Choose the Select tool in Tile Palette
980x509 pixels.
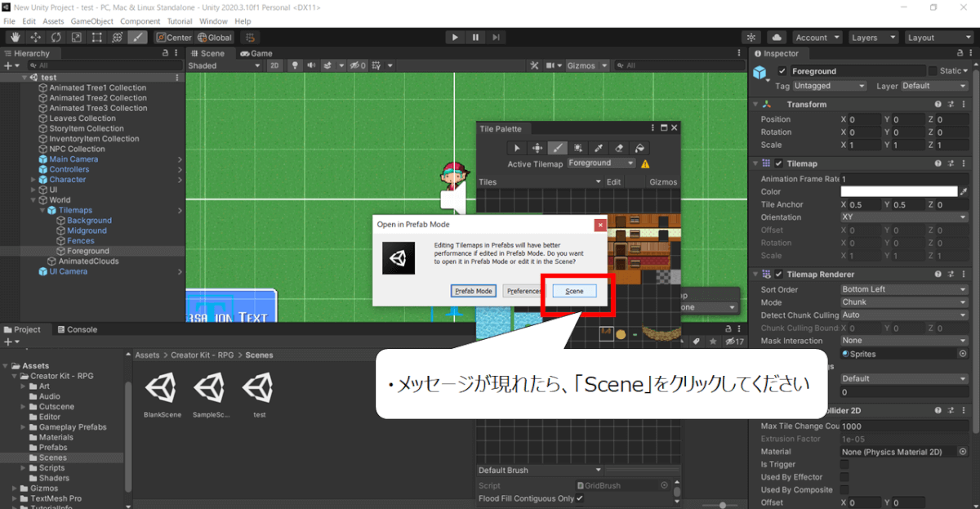pos(517,148)
